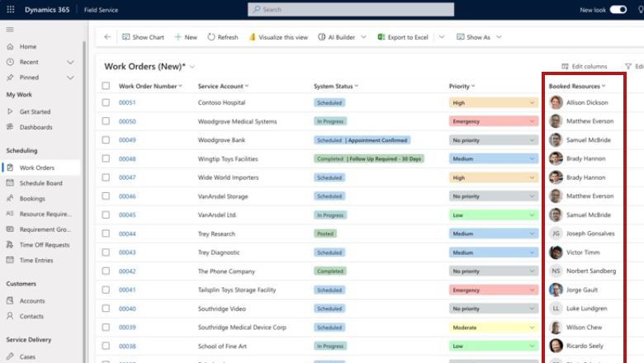This screenshot has width=644, height=363.
Task: Click Booked Resources column header
Action: click(x=577, y=86)
